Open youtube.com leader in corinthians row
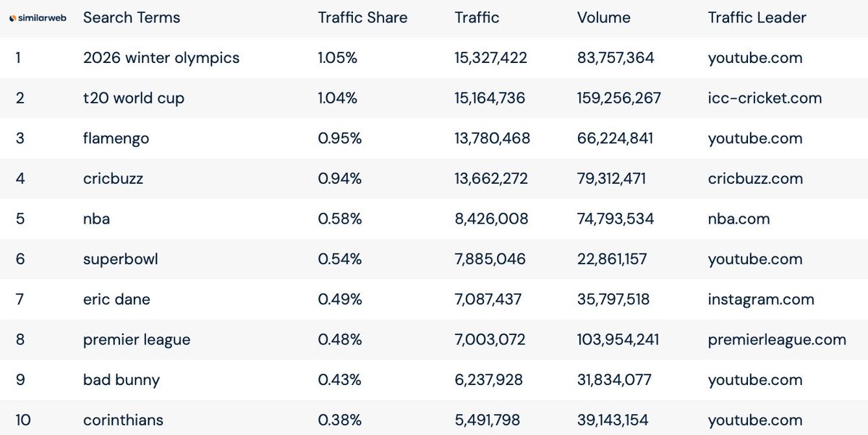This screenshot has width=868, height=435. tap(755, 420)
